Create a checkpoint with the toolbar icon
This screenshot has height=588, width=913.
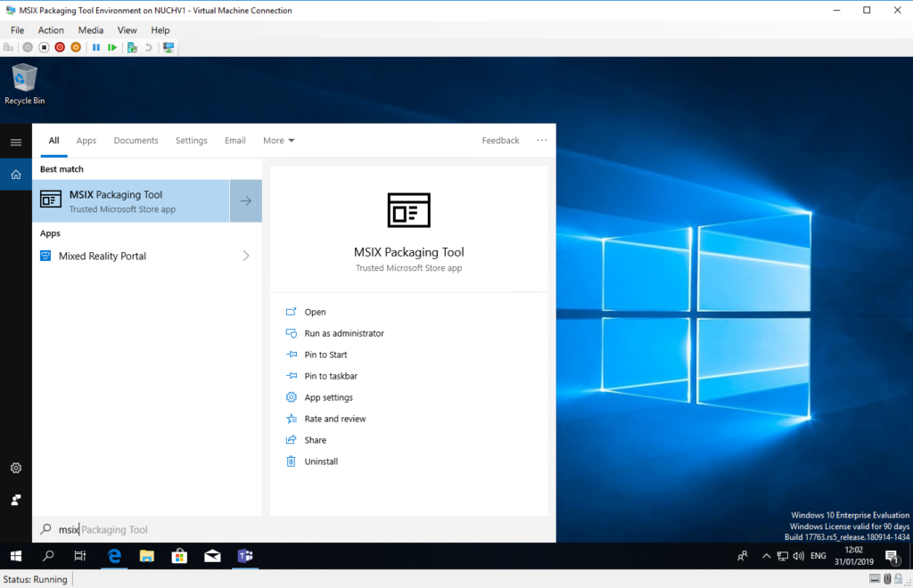tap(132, 47)
